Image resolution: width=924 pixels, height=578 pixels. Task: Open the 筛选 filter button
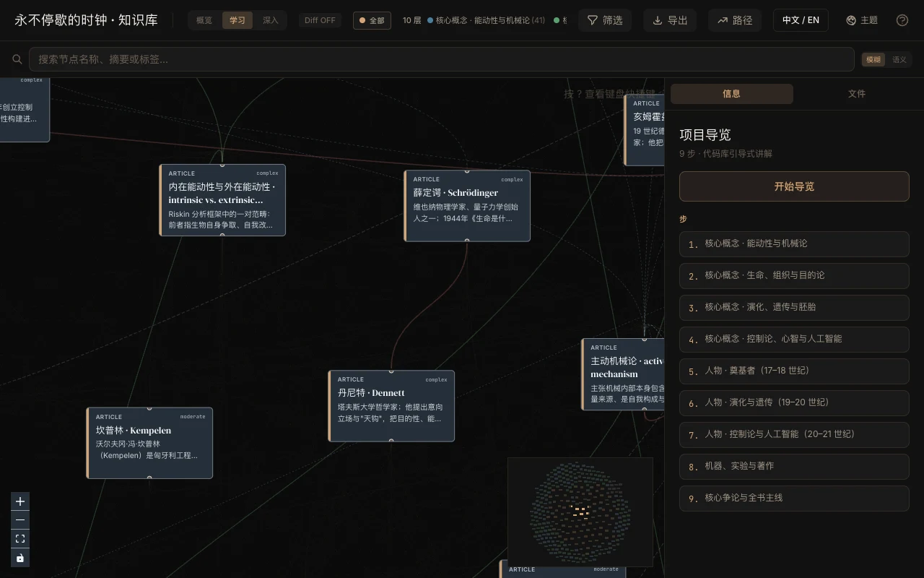606,20
